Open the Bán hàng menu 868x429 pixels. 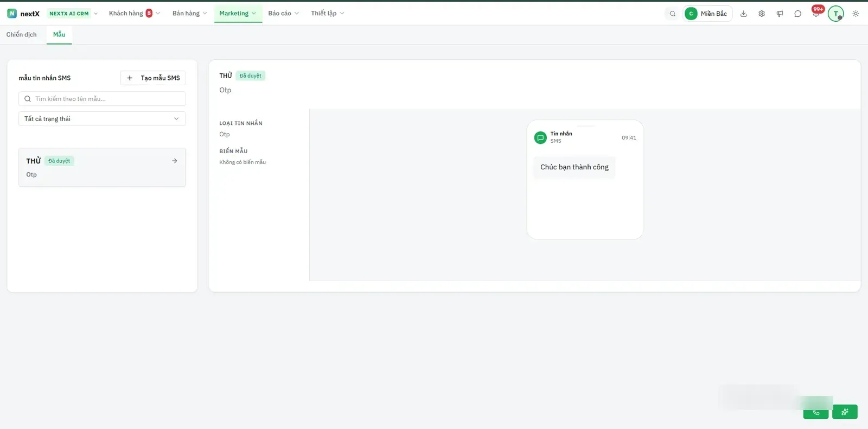point(190,13)
